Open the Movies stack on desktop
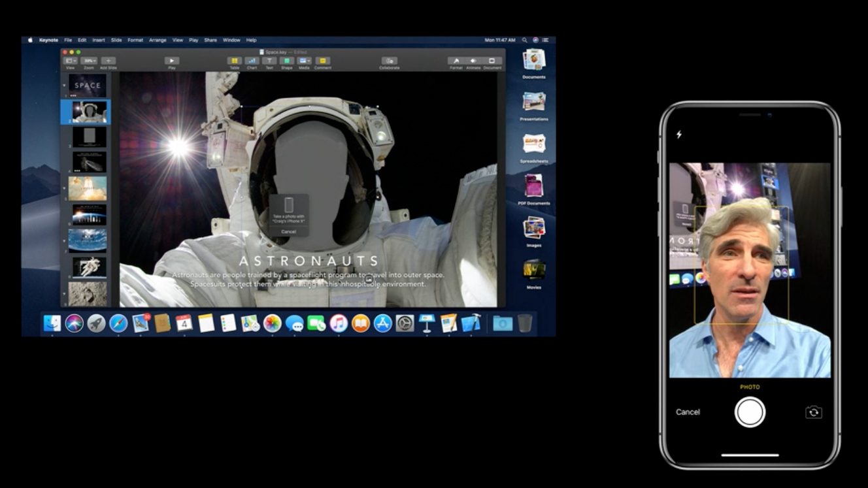The image size is (868, 488). pyautogui.click(x=534, y=270)
